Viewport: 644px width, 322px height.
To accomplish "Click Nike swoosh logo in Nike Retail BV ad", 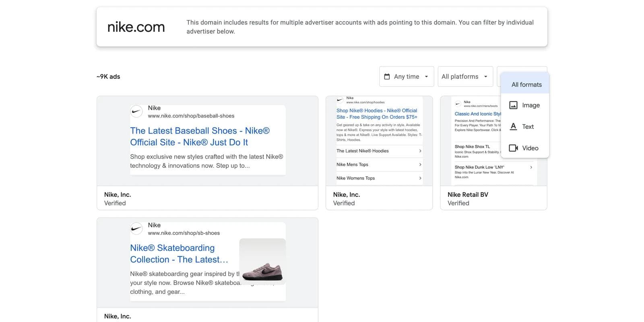I will [x=458, y=104].
